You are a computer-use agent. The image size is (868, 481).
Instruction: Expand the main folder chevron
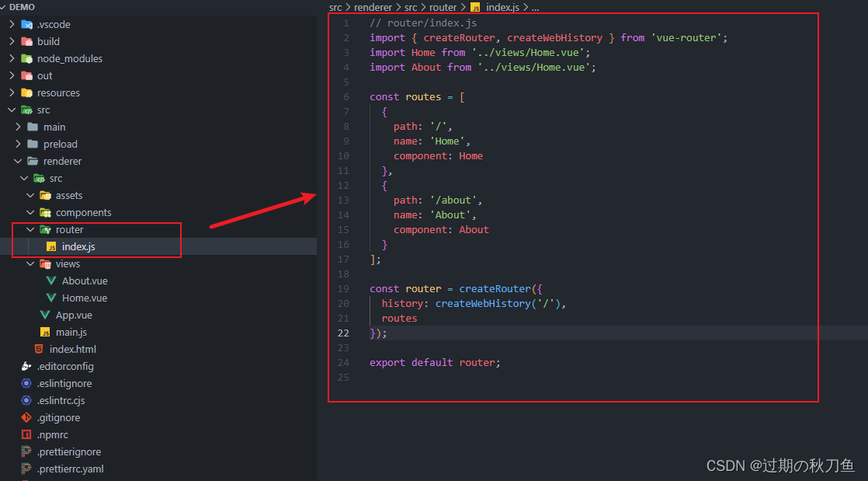18,127
